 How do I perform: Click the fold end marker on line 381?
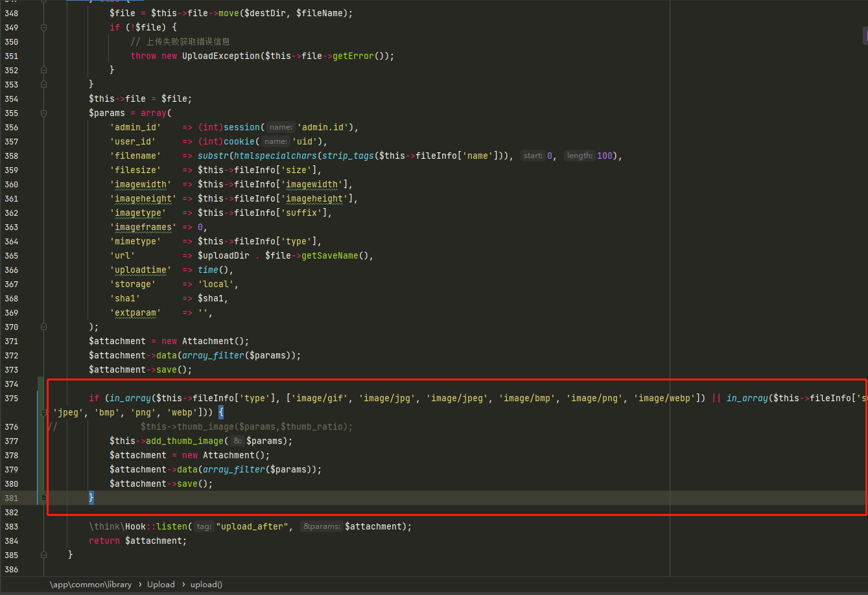(43, 498)
